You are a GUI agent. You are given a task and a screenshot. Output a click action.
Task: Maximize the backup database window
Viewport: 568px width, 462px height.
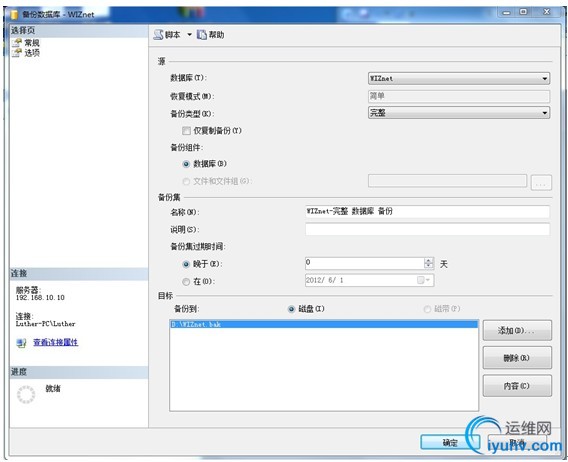pyautogui.click(x=523, y=12)
